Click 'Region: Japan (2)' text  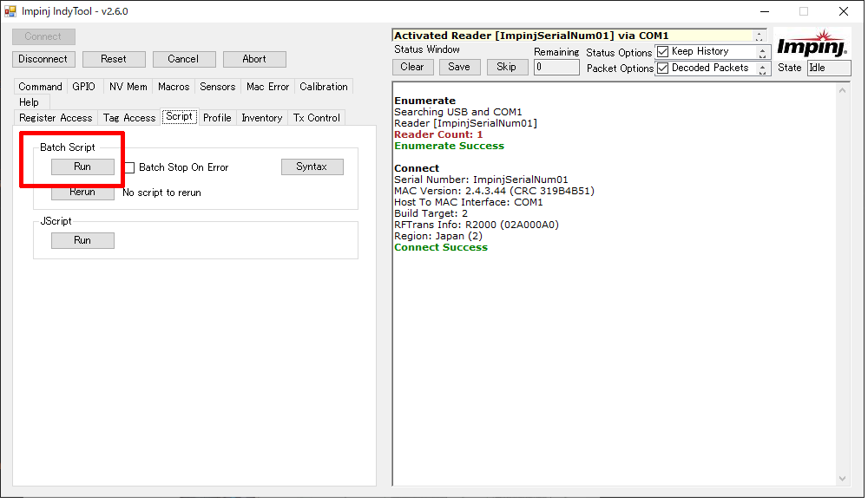440,237
